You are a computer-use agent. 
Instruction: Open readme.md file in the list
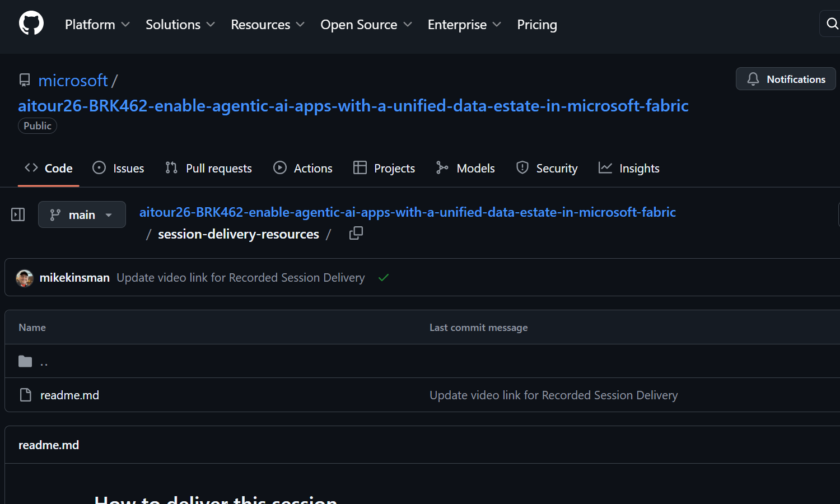[x=69, y=395]
